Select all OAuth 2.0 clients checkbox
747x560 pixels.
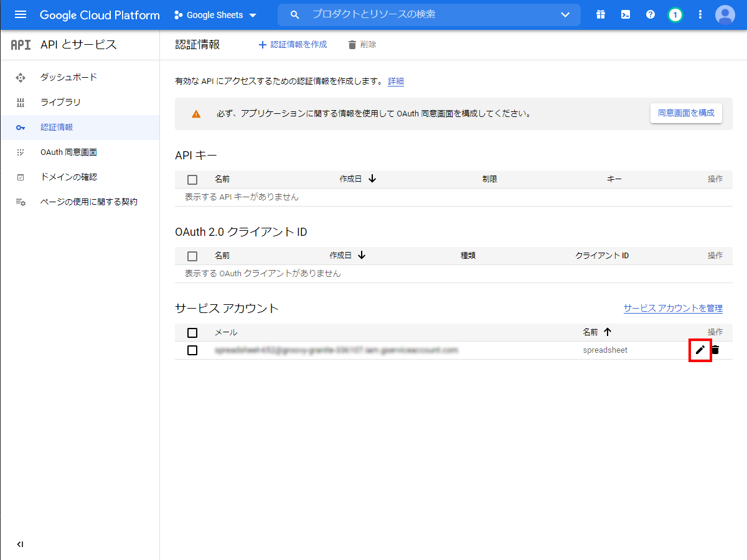click(192, 256)
